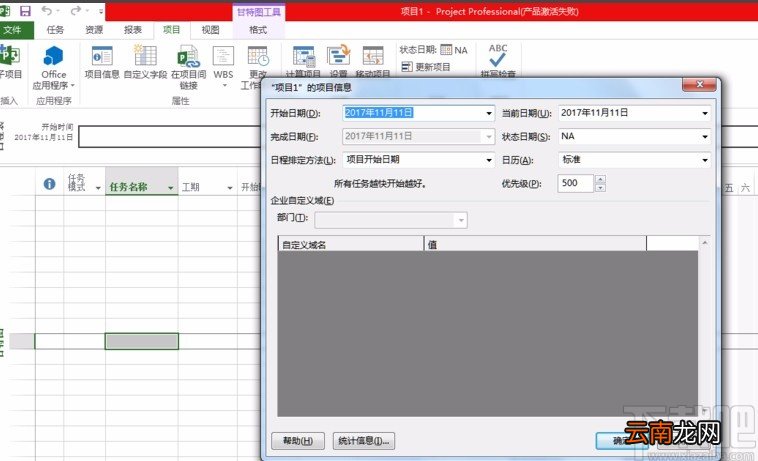Click the Value column header
The width and height of the screenshot is (758, 461).
[535, 245]
